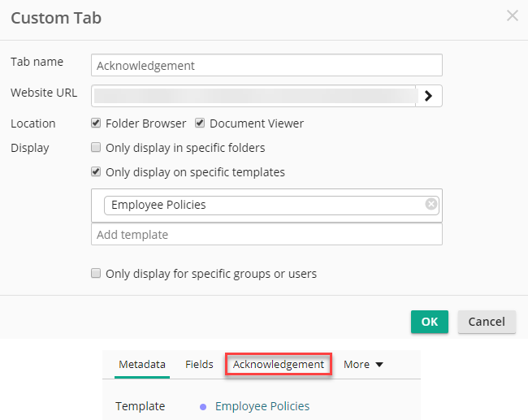Click the Tab name input field
The height and width of the screenshot is (420, 528).
click(x=266, y=65)
